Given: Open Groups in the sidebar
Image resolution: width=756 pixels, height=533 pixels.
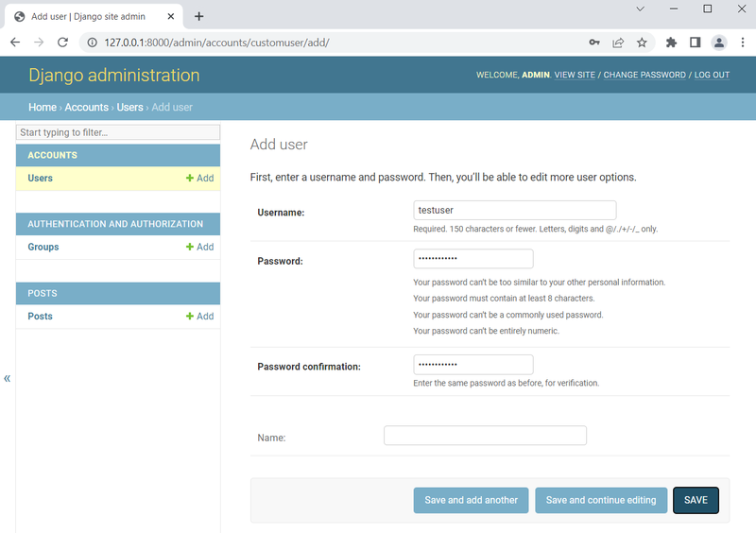Looking at the screenshot, I should click(43, 247).
